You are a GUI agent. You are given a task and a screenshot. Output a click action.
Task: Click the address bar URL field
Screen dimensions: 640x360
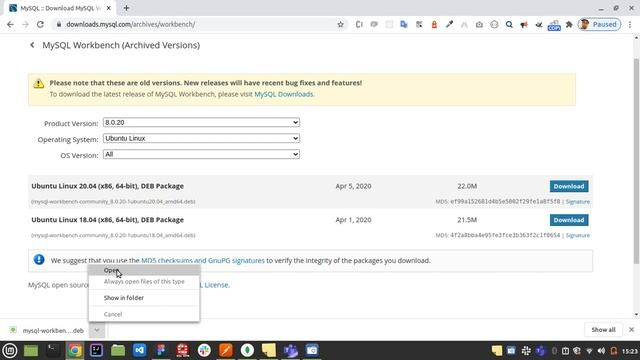tap(196, 24)
